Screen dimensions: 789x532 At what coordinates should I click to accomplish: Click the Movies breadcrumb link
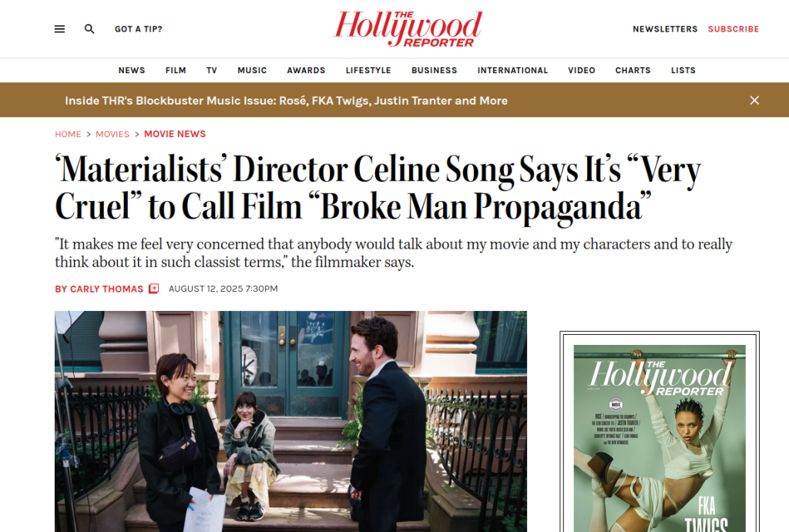tap(112, 134)
